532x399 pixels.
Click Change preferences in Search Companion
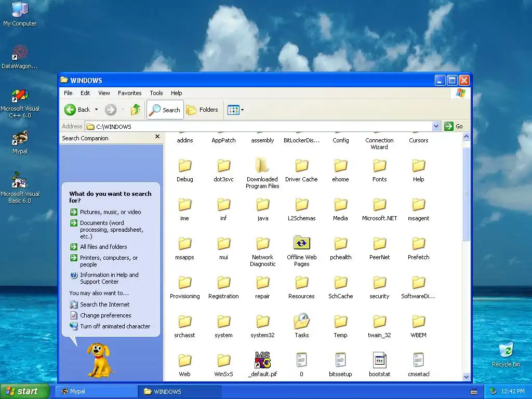point(100,315)
